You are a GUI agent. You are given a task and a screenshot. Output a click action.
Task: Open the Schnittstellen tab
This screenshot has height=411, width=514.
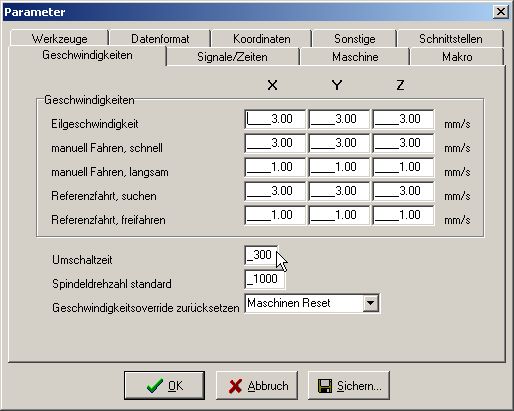click(x=450, y=39)
